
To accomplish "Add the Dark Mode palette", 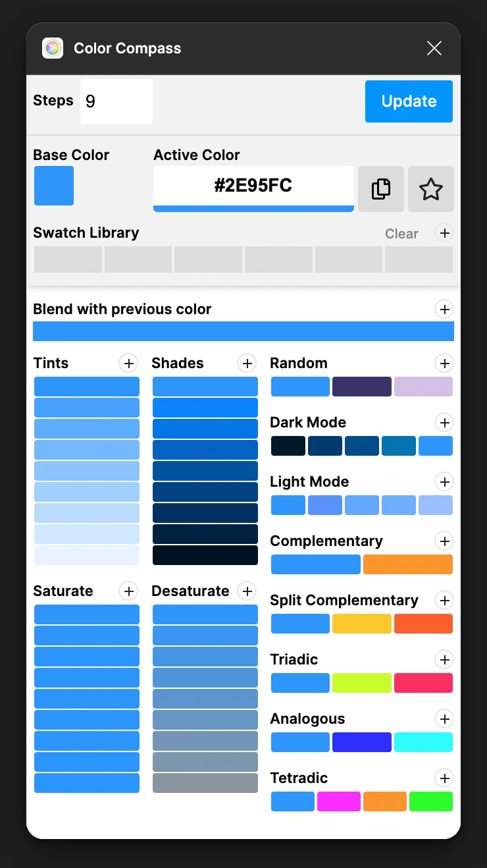I will point(445,422).
